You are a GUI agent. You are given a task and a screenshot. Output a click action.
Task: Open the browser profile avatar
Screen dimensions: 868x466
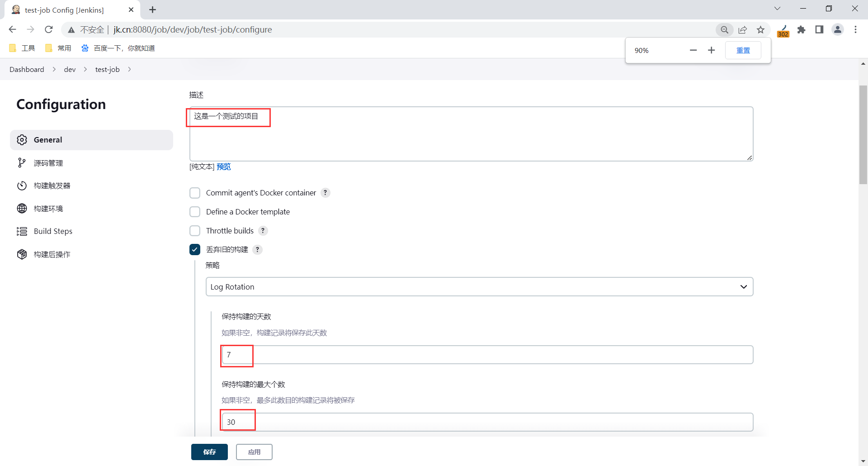[x=838, y=30]
